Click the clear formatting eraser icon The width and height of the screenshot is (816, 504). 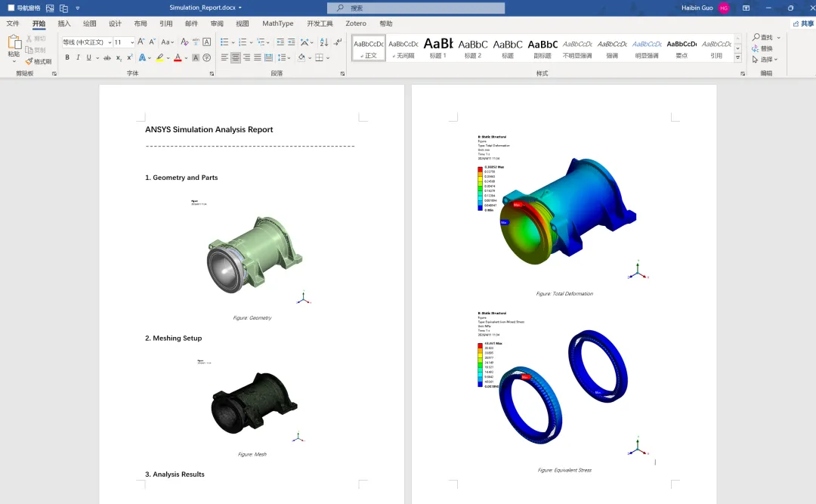(184, 42)
